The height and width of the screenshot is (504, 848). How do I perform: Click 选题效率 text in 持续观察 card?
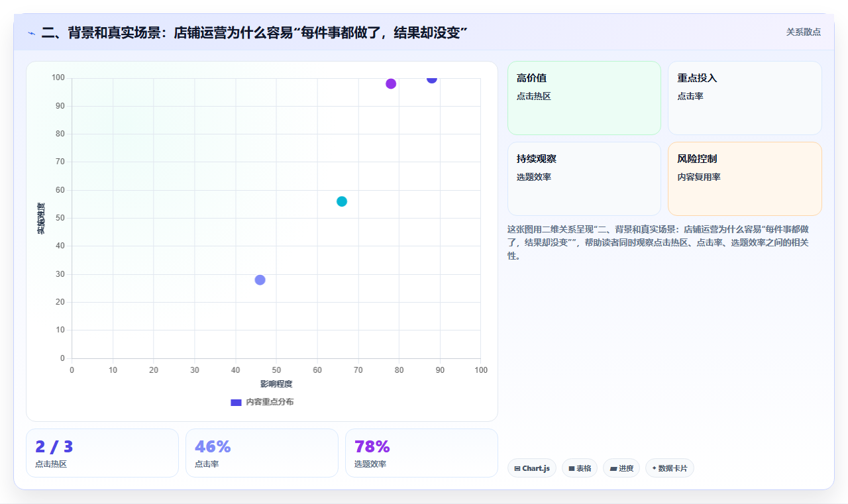point(534,177)
